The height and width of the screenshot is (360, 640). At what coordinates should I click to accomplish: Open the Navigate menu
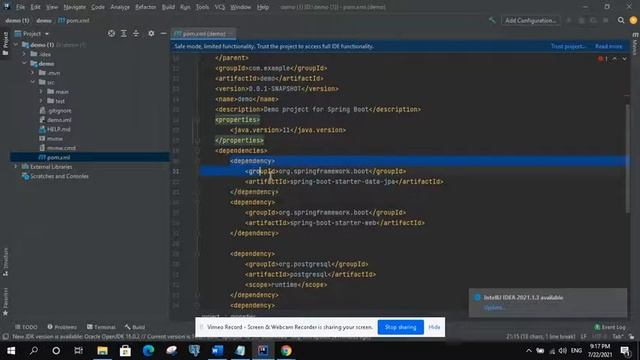coord(74,7)
